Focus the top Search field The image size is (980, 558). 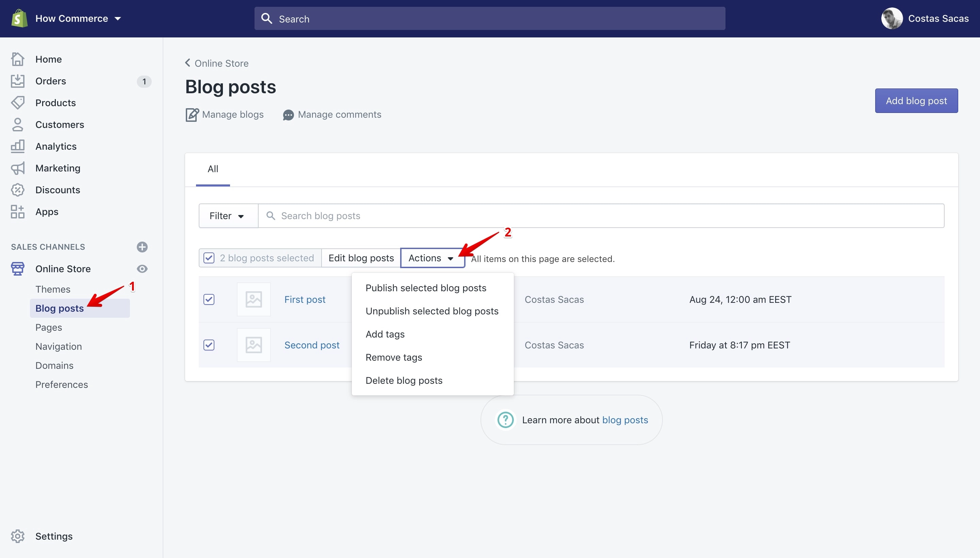pos(489,18)
